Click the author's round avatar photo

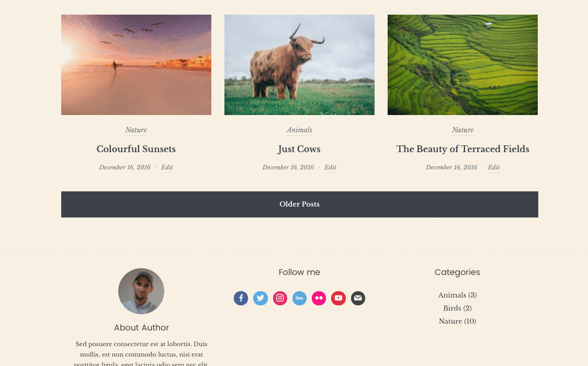[141, 291]
